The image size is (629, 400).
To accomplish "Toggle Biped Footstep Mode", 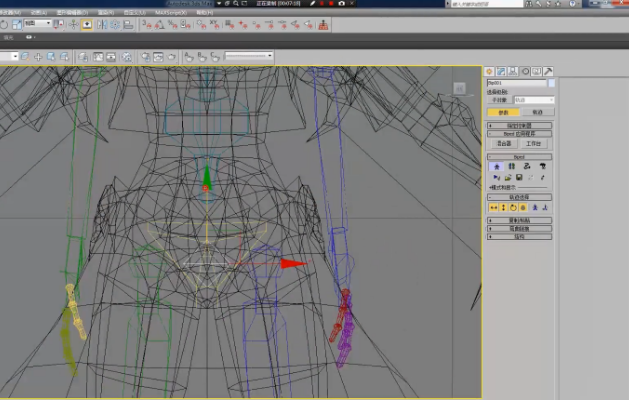I will (x=512, y=166).
